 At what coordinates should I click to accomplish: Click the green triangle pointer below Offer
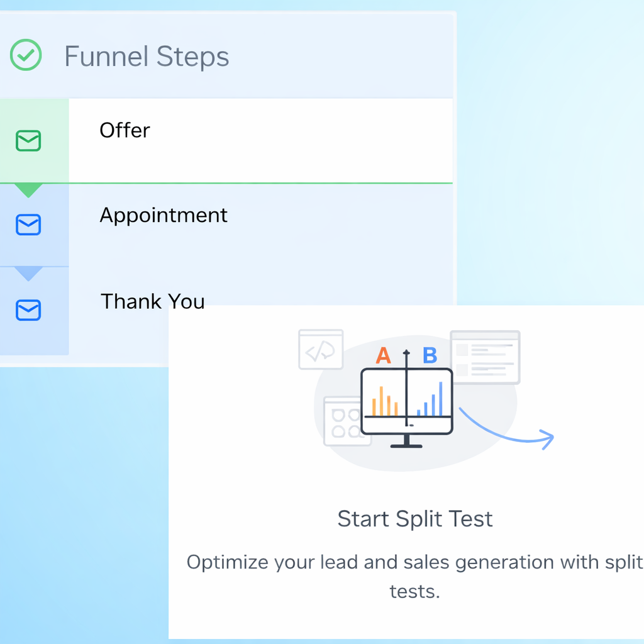pyautogui.click(x=28, y=189)
